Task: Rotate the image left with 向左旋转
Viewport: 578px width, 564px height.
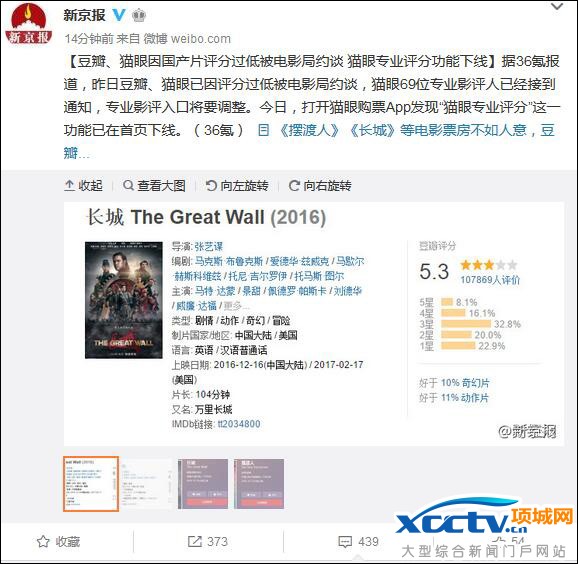Action: pyautogui.click(x=237, y=185)
